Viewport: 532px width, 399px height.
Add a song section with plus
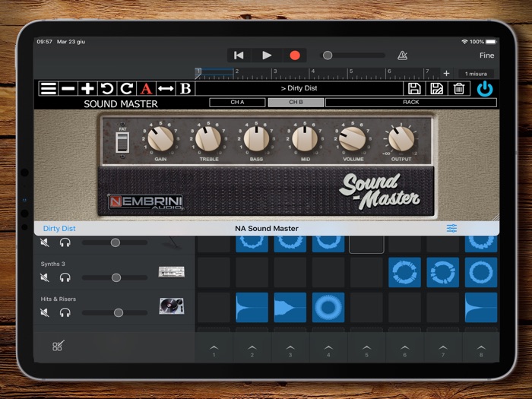point(447,73)
